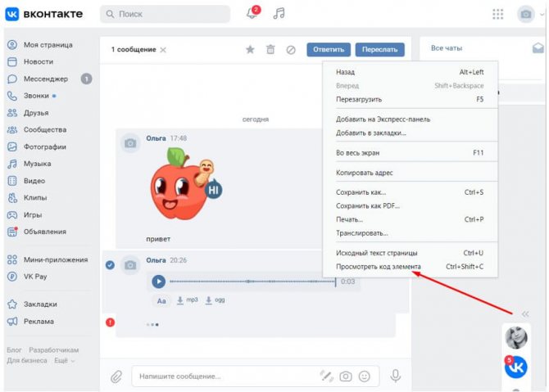Download voice message as mp3
Viewport: 549px width, 392px height.
pos(188,300)
